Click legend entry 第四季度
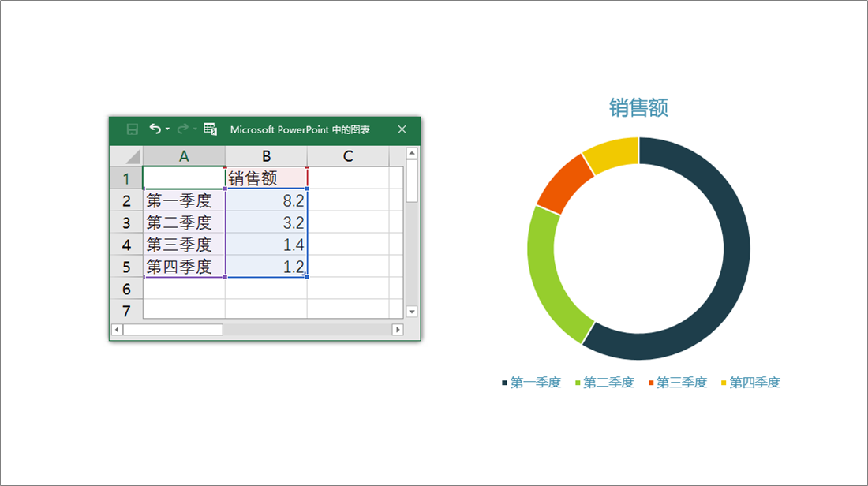This screenshot has width=868, height=486. tap(750, 383)
